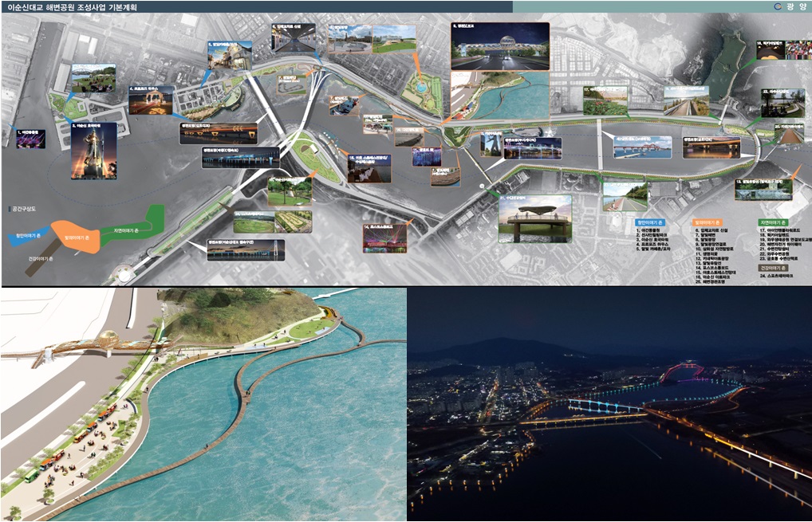This screenshot has height=522, width=812.
Task: Open the night gateway bridge with dome rendering
Action: 500,46
